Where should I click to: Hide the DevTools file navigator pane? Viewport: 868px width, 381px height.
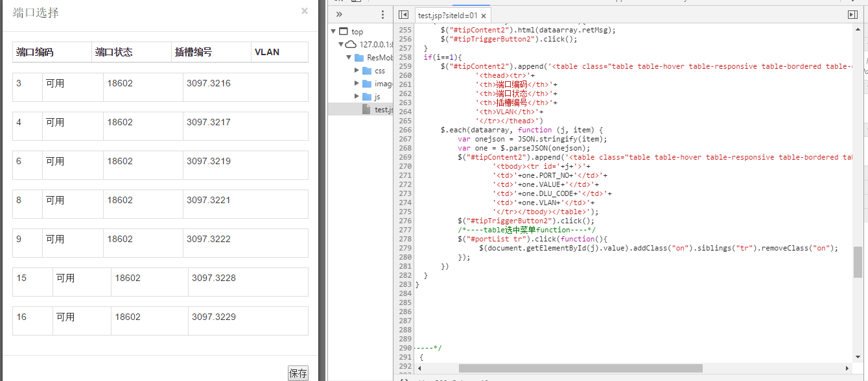point(403,15)
